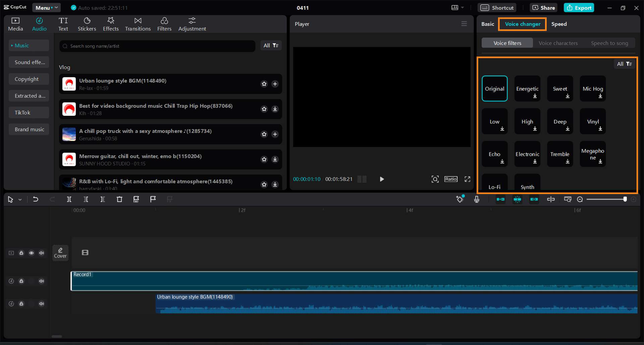Screen dimensions: 644x345
Task: Download Merrow guitar chill out track
Action: [x=275, y=159]
